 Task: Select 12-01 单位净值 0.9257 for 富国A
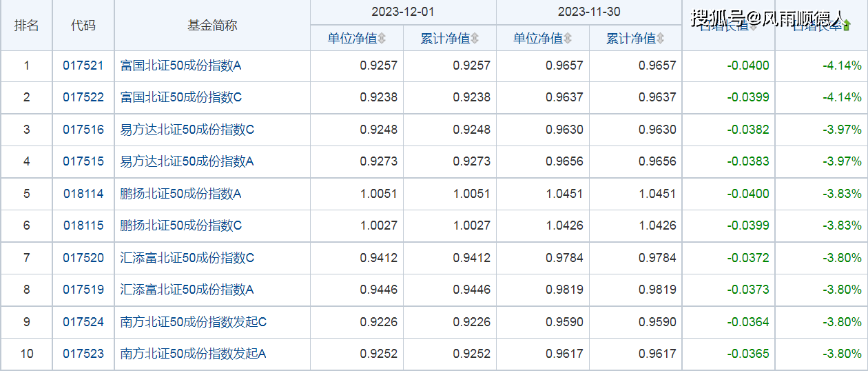(378, 66)
